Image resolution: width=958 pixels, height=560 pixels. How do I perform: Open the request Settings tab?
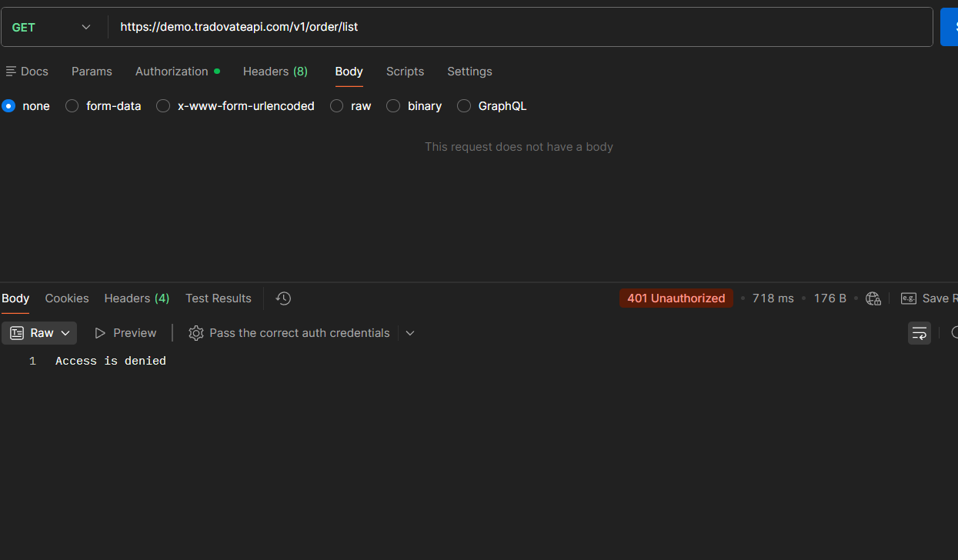coord(469,72)
